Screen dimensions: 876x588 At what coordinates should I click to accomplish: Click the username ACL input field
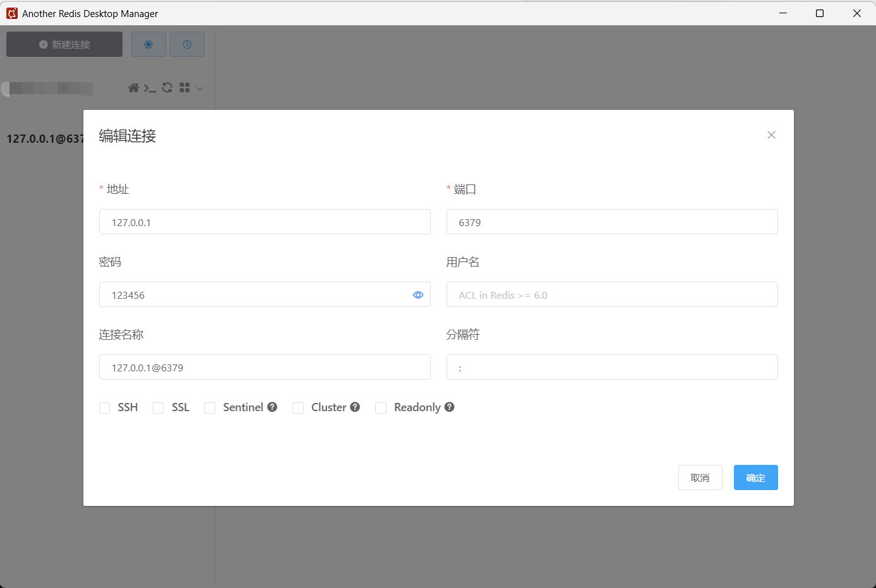point(612,294)
